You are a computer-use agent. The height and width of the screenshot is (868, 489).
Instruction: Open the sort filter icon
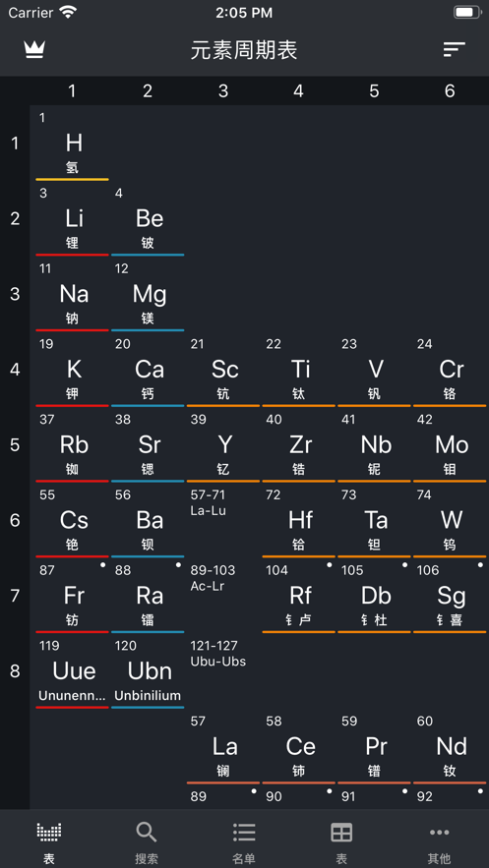click(455, 50)
